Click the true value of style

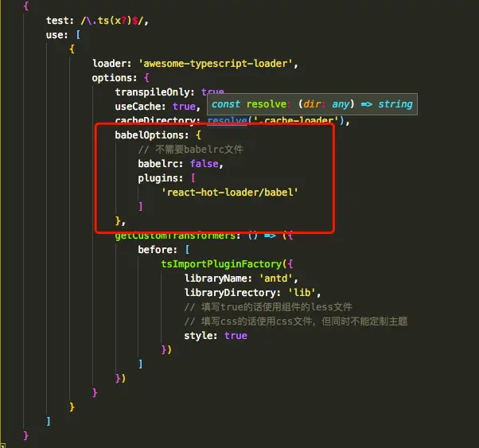236,336
